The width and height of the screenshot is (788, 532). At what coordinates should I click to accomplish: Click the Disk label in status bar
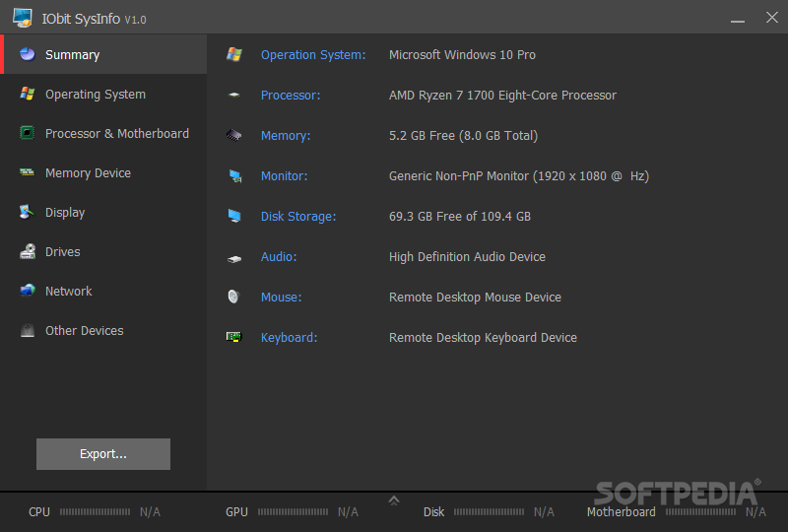point(433,512)
